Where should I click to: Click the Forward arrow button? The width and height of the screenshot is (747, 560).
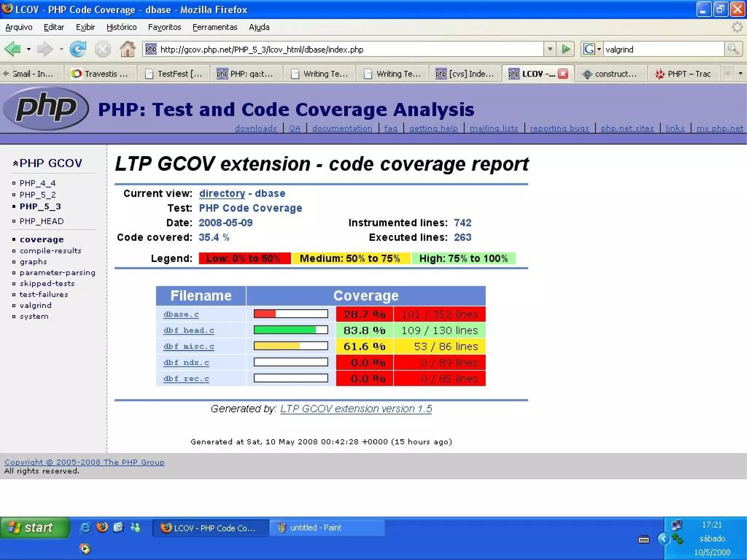pyautogui.click(x=45, y=49)
